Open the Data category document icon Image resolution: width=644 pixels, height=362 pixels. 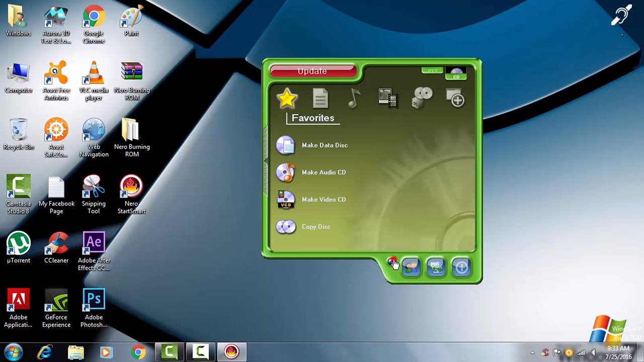pyautogui.click(x=320, y=98)
